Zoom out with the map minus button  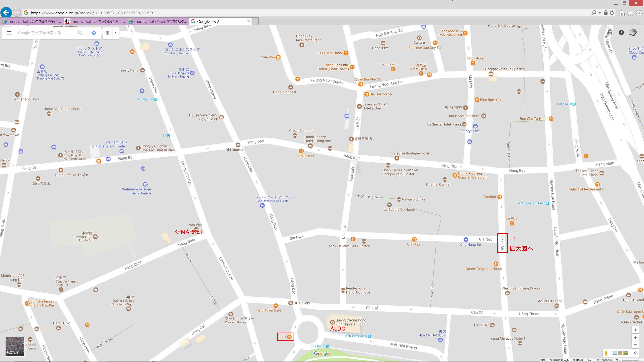[x=635, y=345]
